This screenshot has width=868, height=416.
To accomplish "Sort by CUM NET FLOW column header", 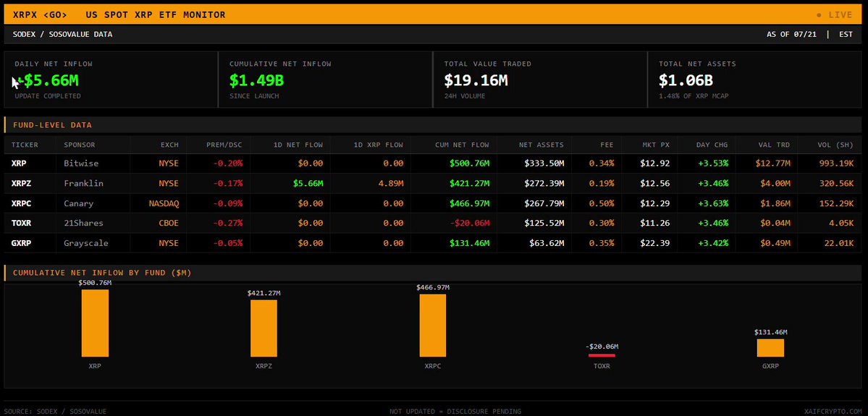I will pos(462,145).
